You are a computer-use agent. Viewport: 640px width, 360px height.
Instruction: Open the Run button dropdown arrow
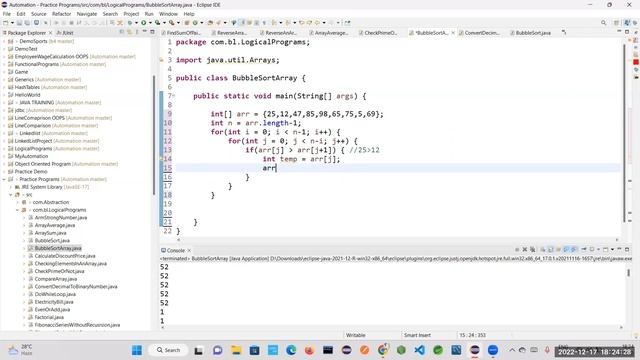pos(150,23)
